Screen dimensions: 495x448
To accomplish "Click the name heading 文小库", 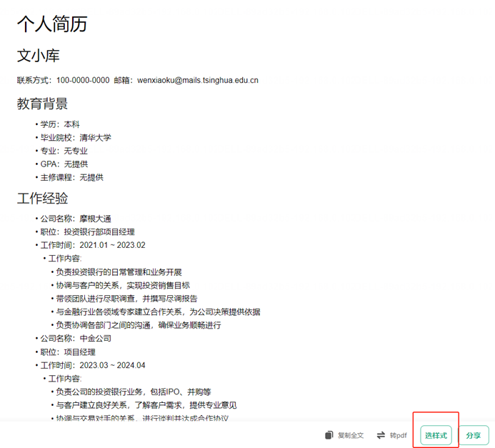I will point(39,56).
